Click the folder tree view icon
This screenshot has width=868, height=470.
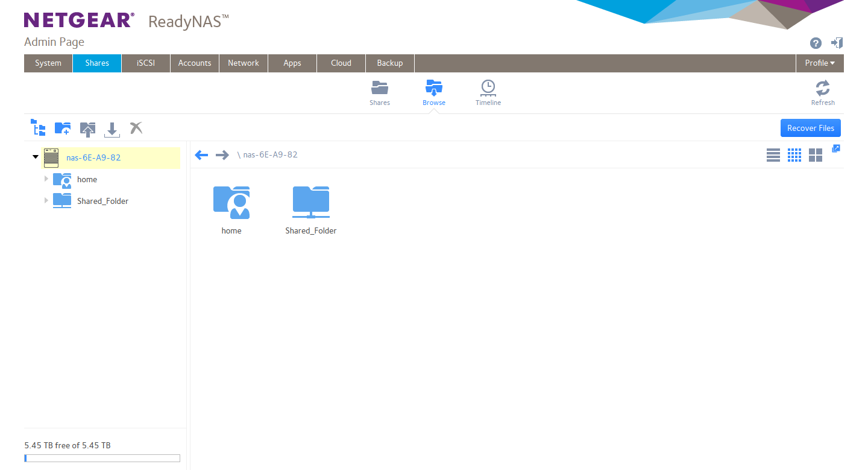pyautogui.click(x=38, y=128)
